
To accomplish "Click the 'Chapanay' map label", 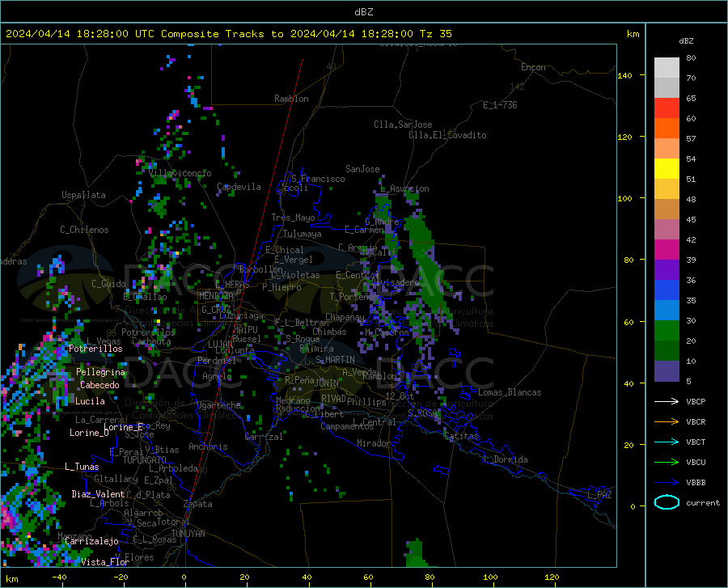I will pyautogui.click(x=345, y=317).
